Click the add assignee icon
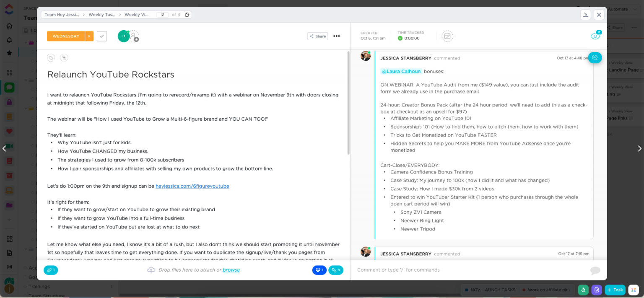Viewport: 644px width, 298px height. [134, 37]
